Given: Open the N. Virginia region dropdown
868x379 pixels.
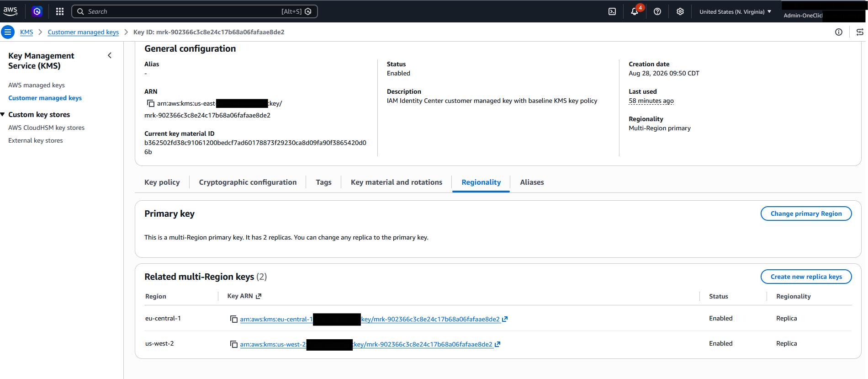Looking at the screenshot, I should point(735,11).
